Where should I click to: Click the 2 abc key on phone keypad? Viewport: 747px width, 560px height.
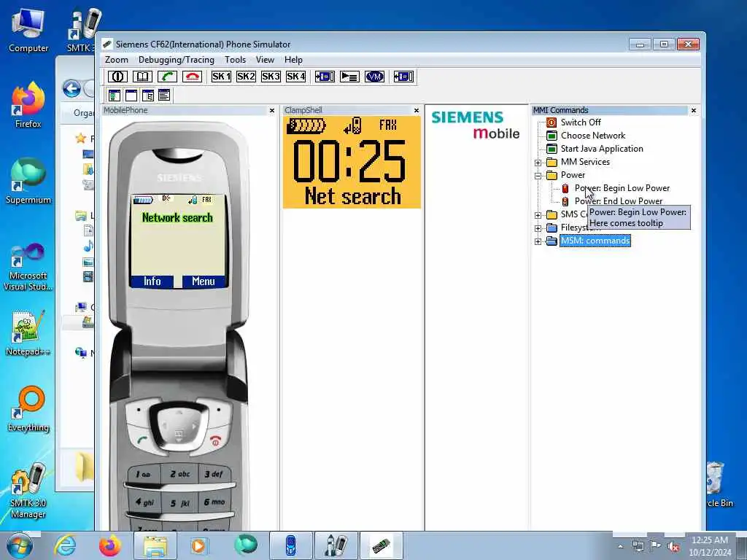179,474
